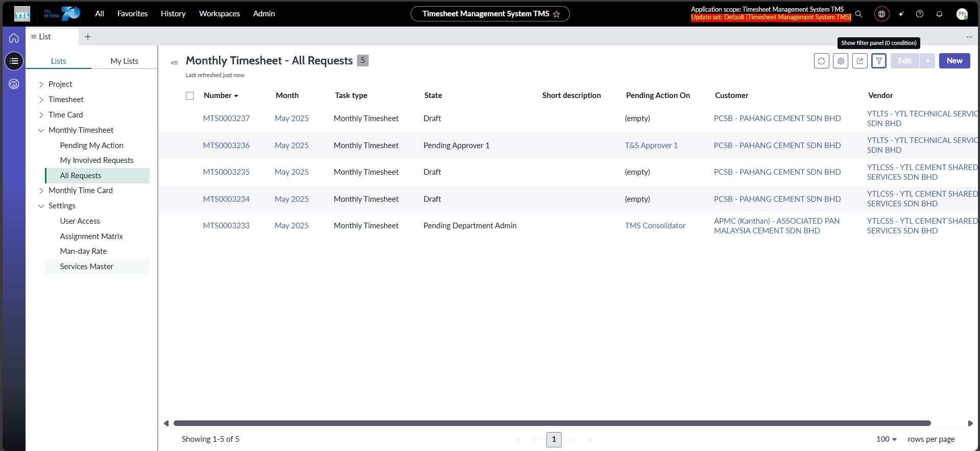Select Pending My Action list
980x451 pixels.
[91, 146]
